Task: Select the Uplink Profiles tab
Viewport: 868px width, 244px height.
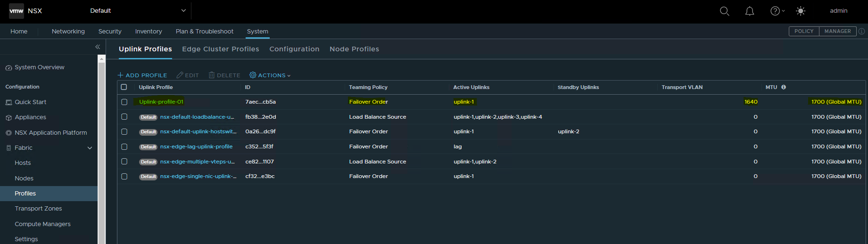Action: (x=145, y=49)
